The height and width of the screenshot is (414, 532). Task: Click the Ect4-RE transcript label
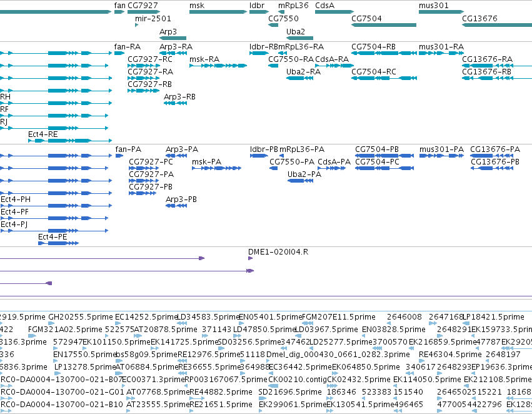pos(43,134)
